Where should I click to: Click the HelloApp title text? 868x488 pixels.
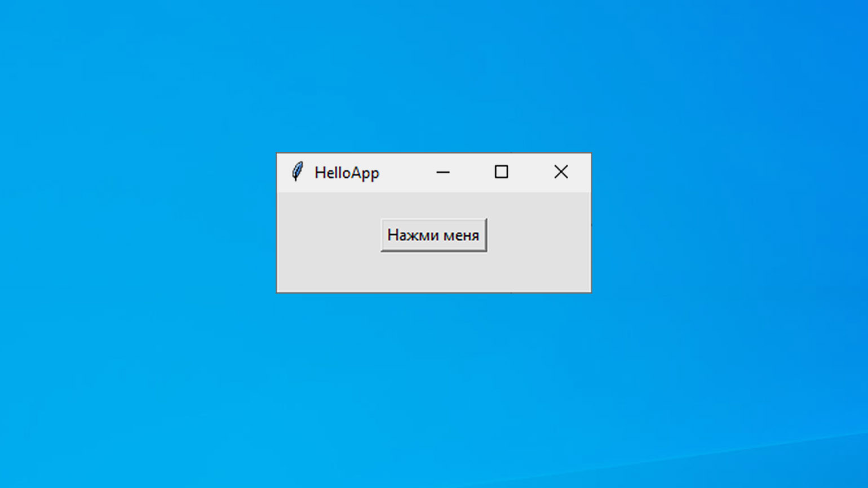pos(347,172)
